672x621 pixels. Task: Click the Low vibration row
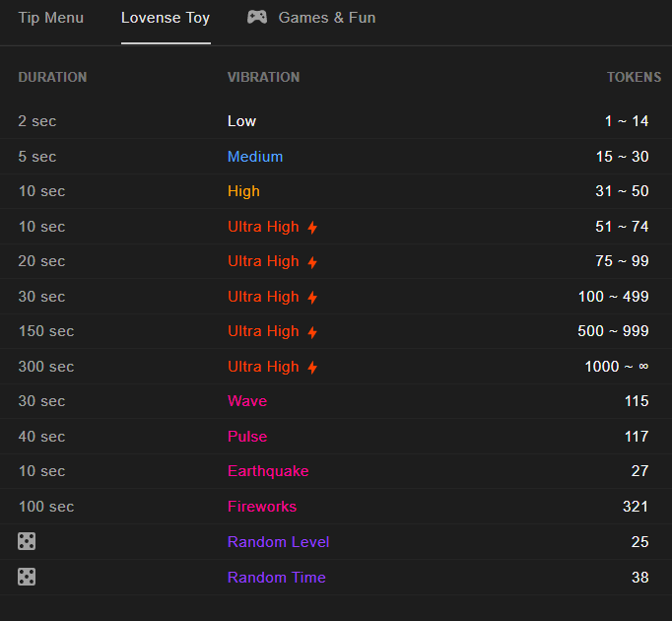336,121
